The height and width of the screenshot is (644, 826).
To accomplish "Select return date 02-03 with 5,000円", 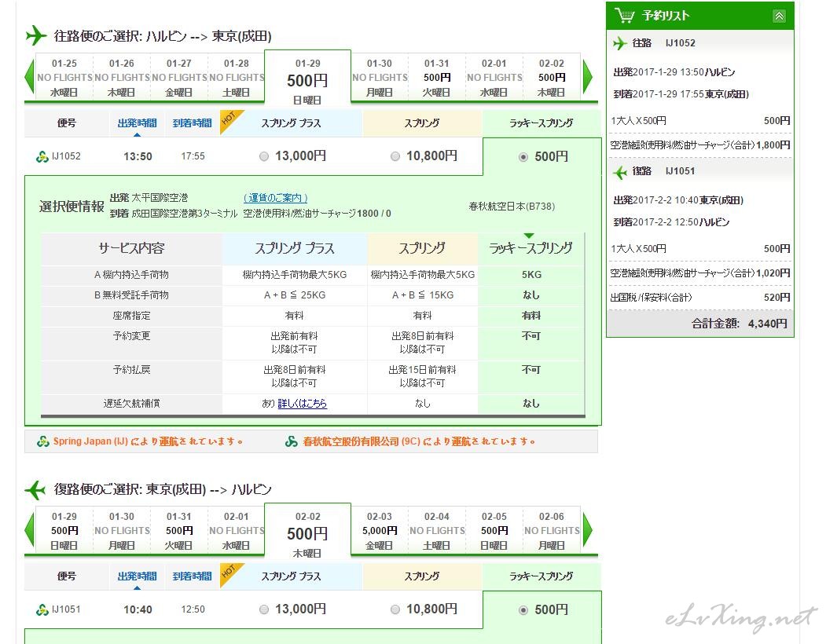I will coord(380,531).
